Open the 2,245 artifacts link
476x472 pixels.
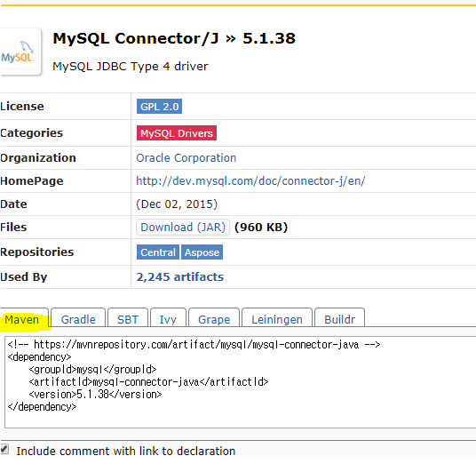click(179, 277)
